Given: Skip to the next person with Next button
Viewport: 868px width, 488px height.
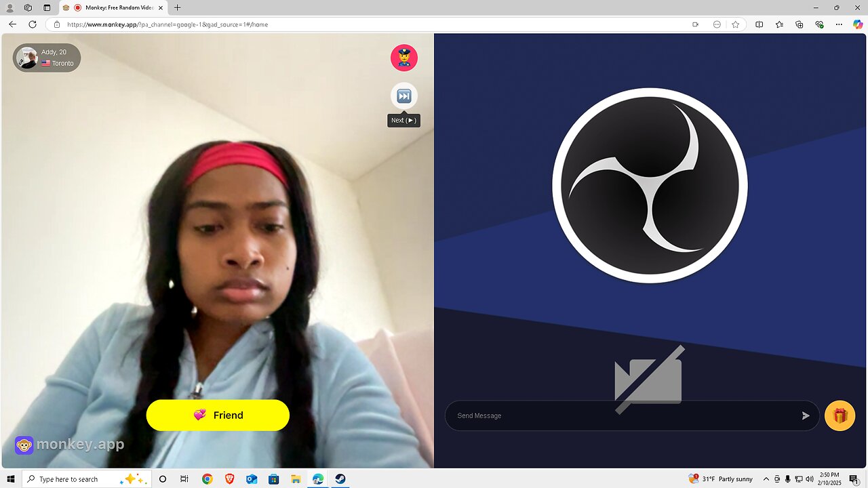Looking at the screenshot, I should 403,96.
